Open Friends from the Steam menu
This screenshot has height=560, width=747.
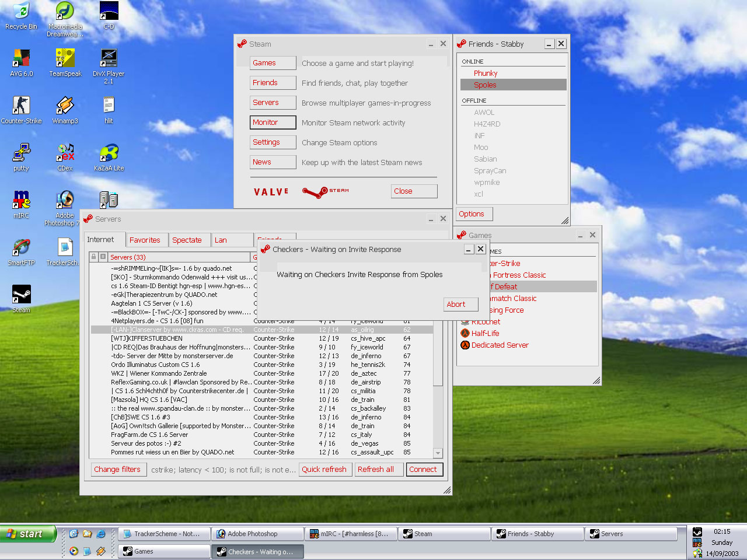[273, 83]
